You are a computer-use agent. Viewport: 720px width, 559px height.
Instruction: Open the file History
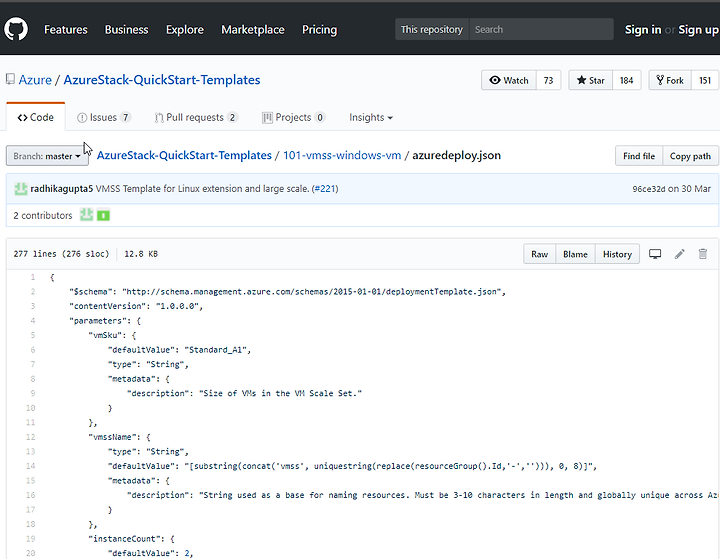pos(617,254)
